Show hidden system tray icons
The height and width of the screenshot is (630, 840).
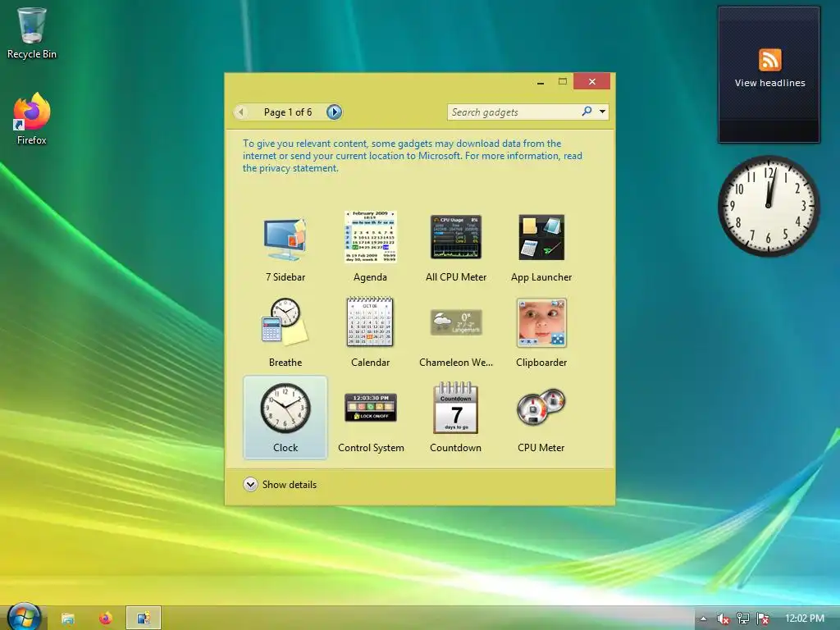tap(703, 619)
